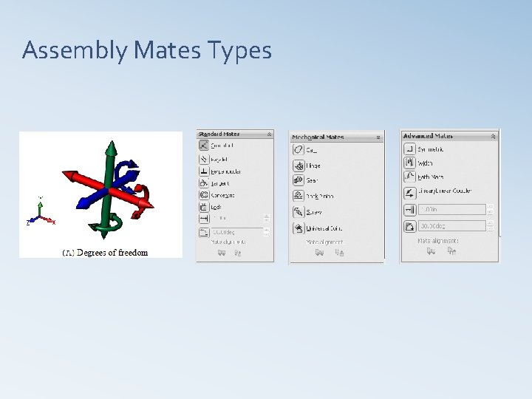The width and height of the screenshot is (532, 399).
Task: Select the Lock mate icon
Action: 204,207
